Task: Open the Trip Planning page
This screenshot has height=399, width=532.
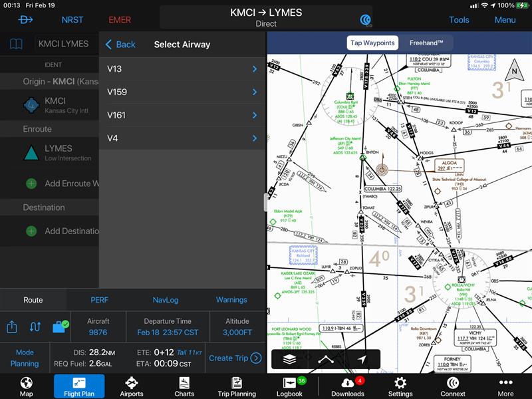Action: [x=237, y=387]
